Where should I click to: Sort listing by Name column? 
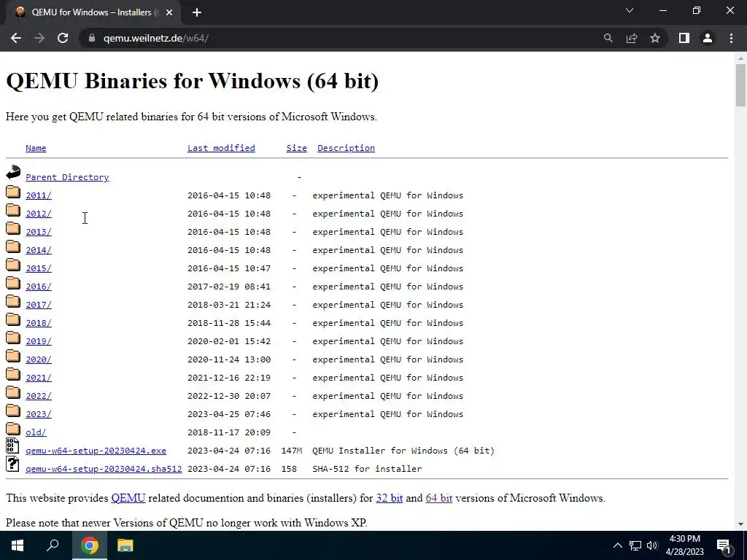[x=36, y=148]
